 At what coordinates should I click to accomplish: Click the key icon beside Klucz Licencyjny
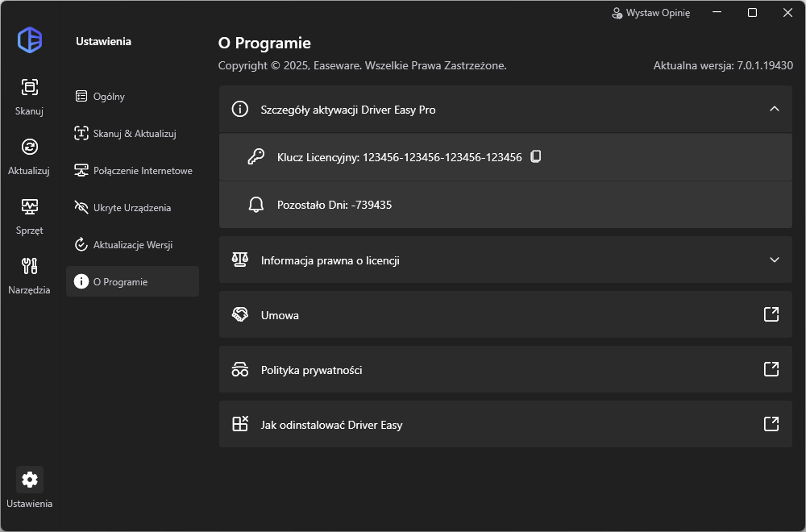[x=256, y=156]
